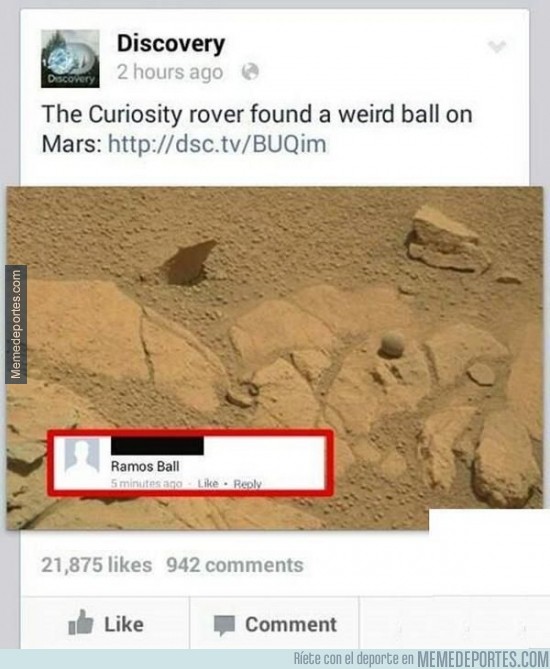Click the globe public audience icon
Viewport: 550px width, 669px height.
coord(250,72)
